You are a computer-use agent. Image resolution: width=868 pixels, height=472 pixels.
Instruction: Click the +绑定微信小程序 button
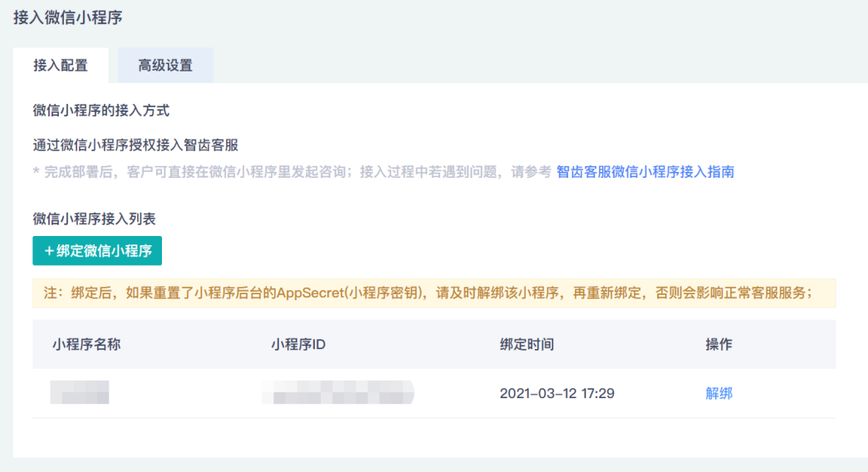[97, 251]
